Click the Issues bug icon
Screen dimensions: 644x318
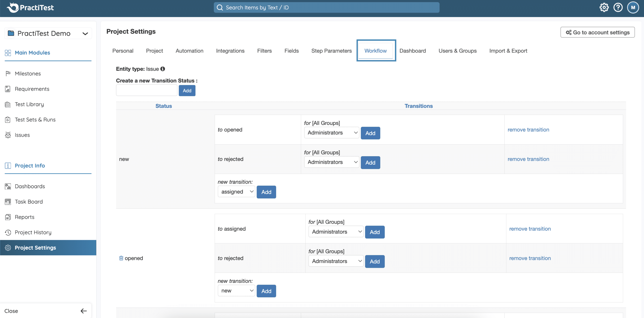coord(8,135)
